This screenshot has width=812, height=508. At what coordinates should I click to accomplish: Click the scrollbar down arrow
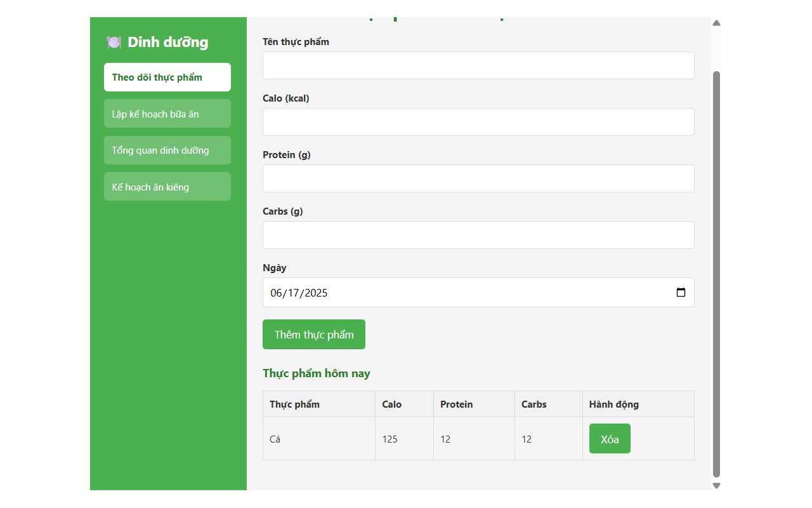click(x=716, y=486)
